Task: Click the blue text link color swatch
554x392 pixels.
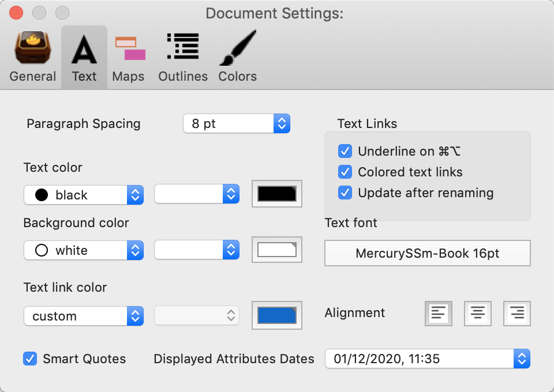Action: coord(276,315)
